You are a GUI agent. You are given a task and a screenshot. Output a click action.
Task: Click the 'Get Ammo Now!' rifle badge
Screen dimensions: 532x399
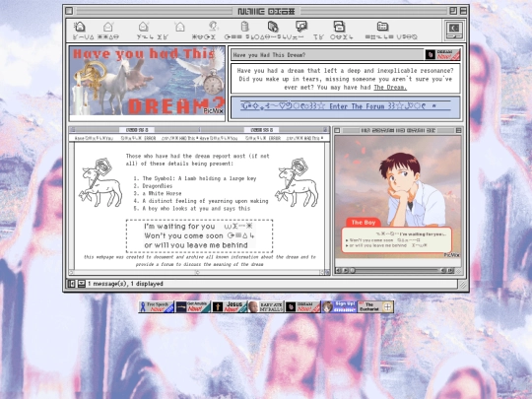193,306
